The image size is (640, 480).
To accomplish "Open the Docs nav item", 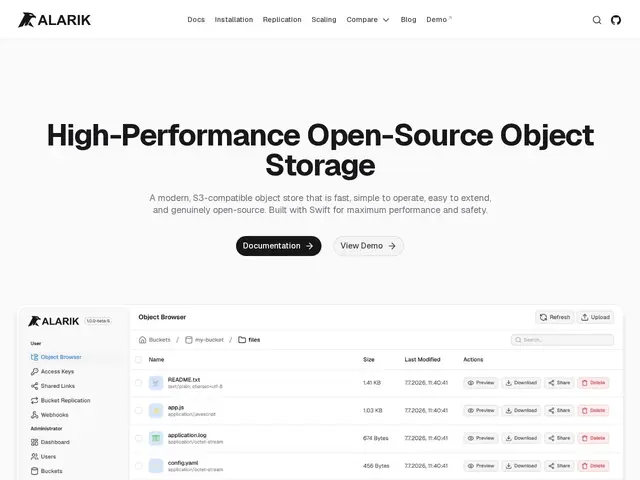I will click(x=196, y=20).
